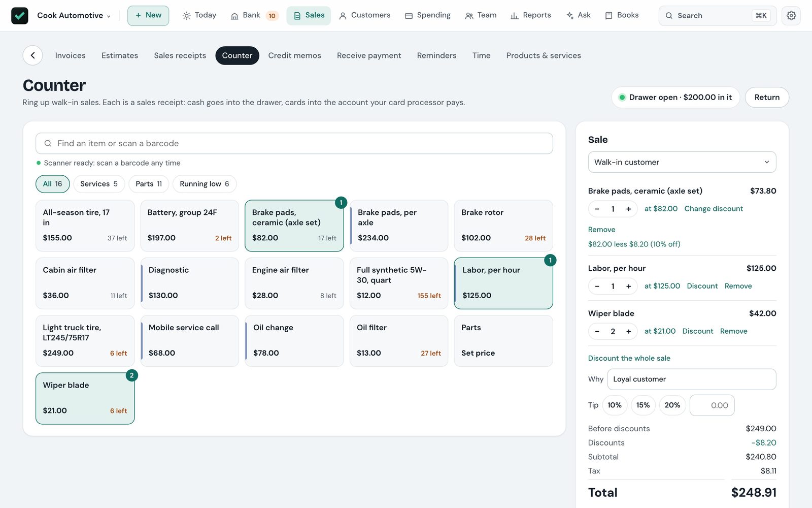Image resolution: width=812 pixels, height=508 pixels.
Task: Open Bank section with bank icon
Action: 254,16
